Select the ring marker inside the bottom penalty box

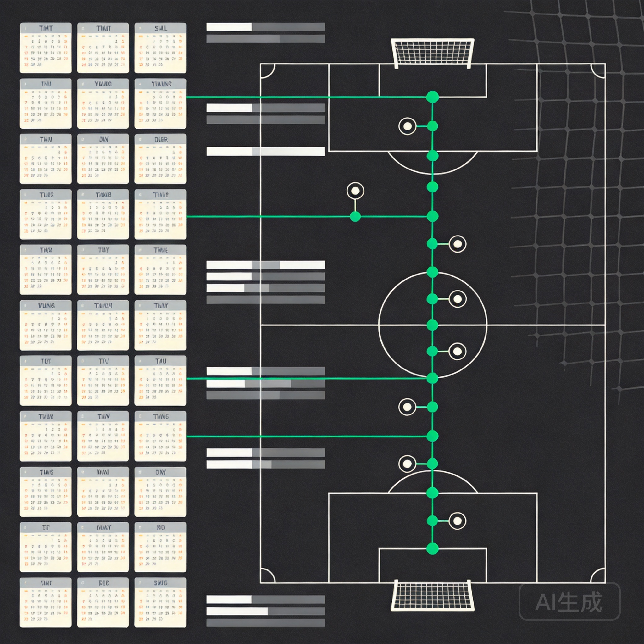(457, 521)
